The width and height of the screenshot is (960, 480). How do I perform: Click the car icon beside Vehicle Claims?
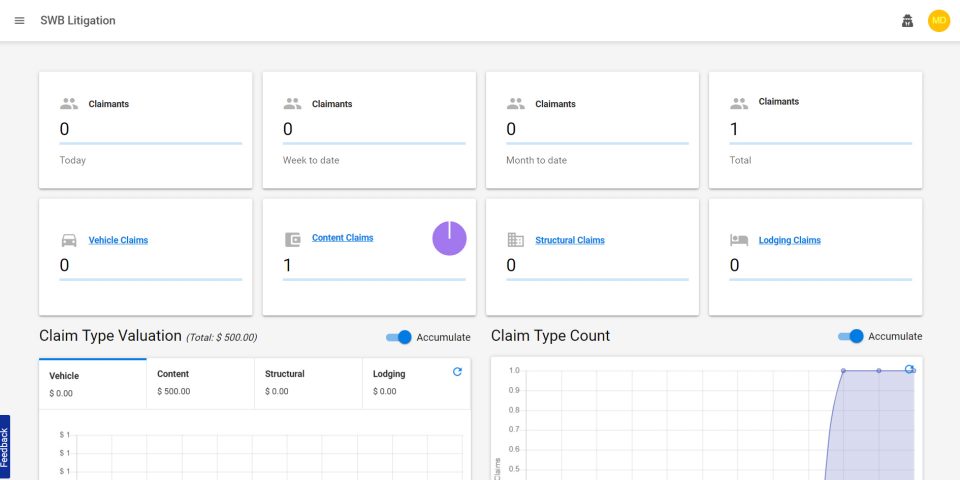click(x=69, y=240)
